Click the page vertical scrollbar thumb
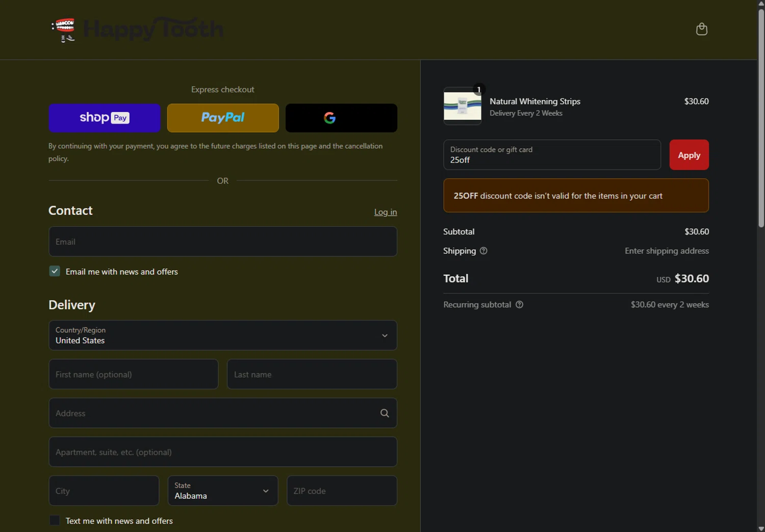 click(x=761, y=117)
